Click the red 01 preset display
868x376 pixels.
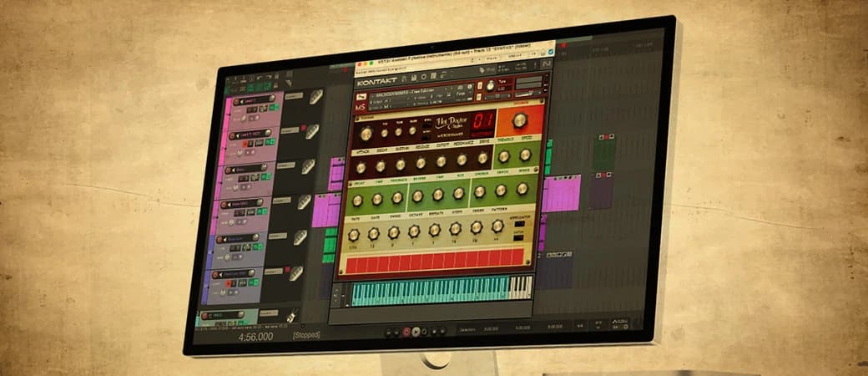[481, 124]
